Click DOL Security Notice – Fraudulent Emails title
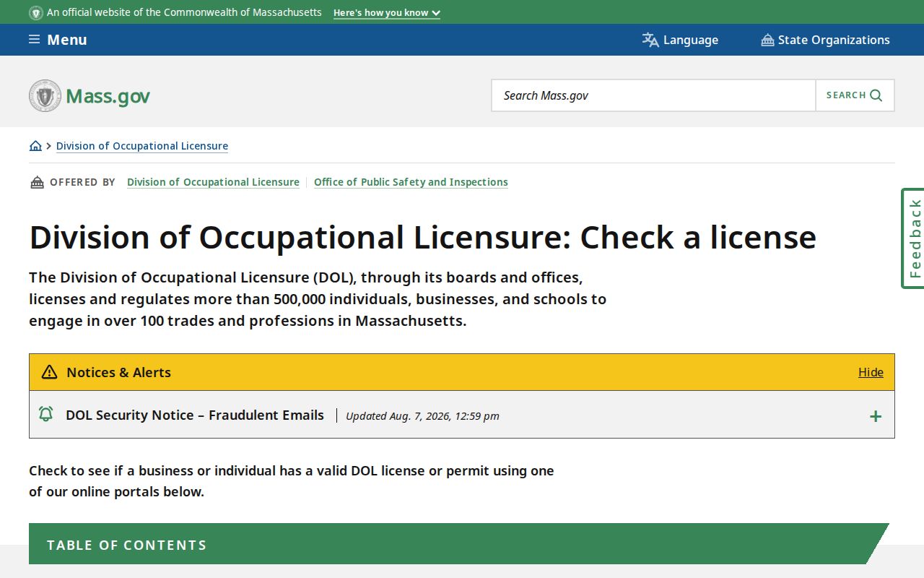924x578 pixels. [195, 415]
